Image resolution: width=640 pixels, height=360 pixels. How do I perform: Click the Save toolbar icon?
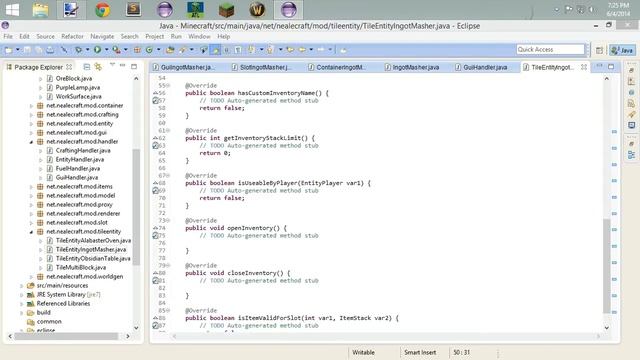[27, 50]
